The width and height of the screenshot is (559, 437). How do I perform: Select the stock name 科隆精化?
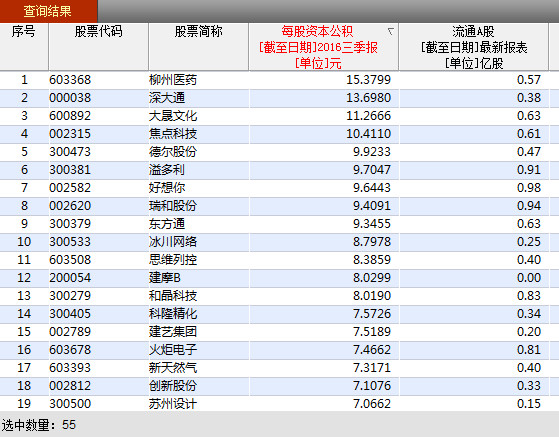(x=173, y=314)
